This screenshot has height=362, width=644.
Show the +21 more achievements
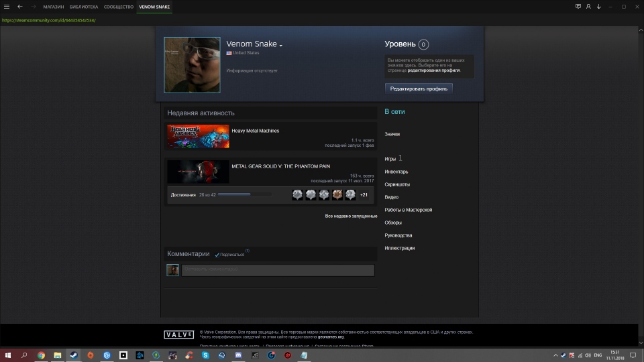pos(364,195)
